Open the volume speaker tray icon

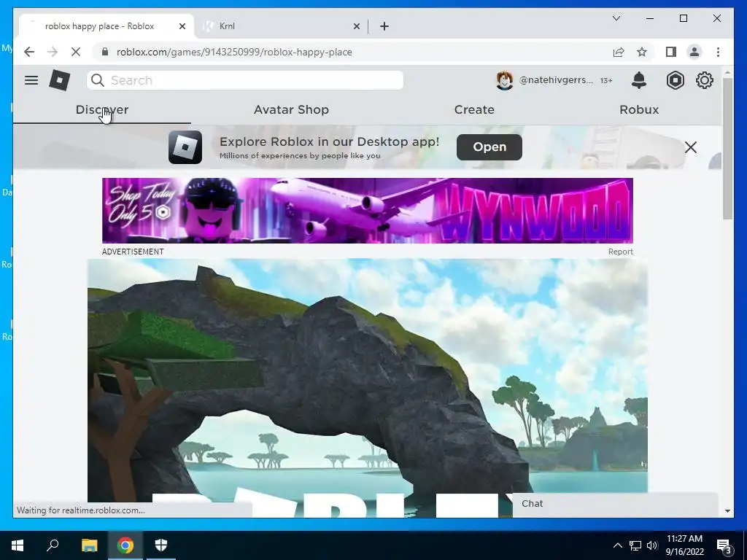(x=652, y=545)
